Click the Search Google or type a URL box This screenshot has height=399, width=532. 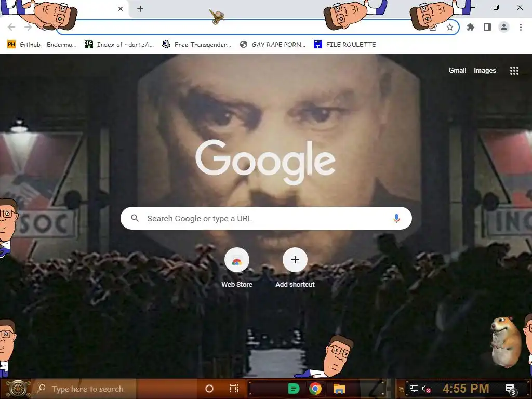(x=266, y=218)
